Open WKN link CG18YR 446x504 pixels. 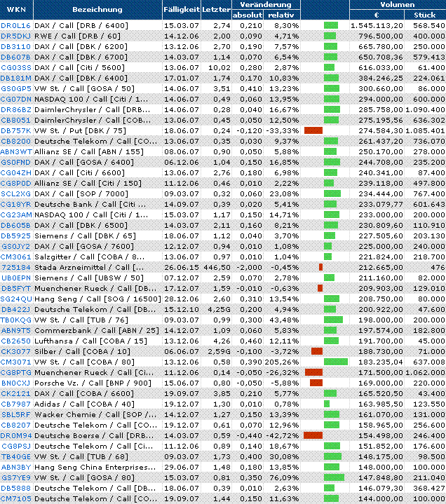(16, 205)
